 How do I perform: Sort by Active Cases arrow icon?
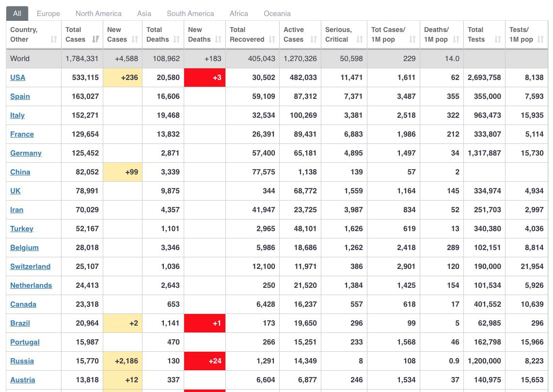[314, 39]
